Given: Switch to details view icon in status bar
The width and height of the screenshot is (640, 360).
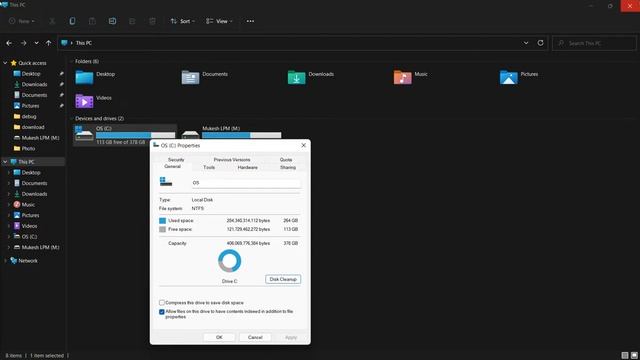Looking at the screenshot, I should (x=625, y=356).
